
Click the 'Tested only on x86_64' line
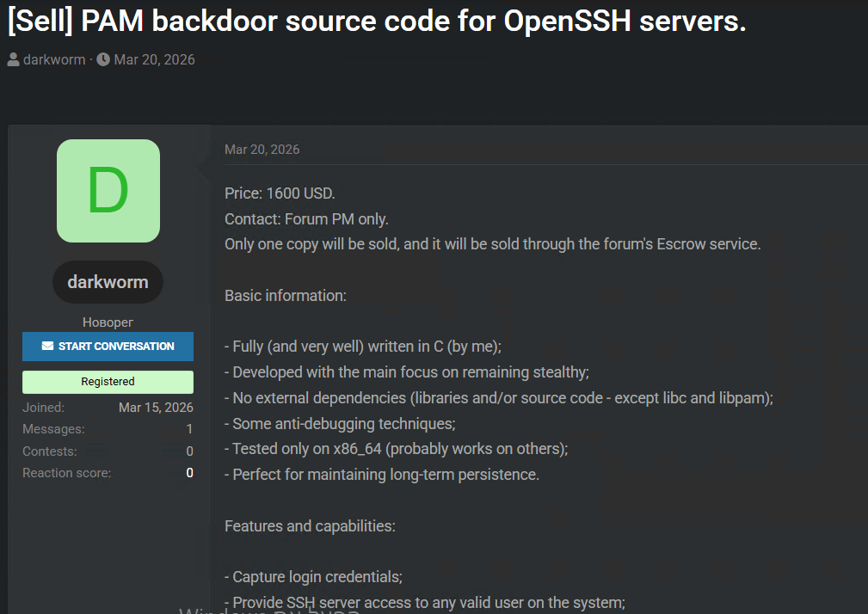pyautogui.click(x=397, y=449)
